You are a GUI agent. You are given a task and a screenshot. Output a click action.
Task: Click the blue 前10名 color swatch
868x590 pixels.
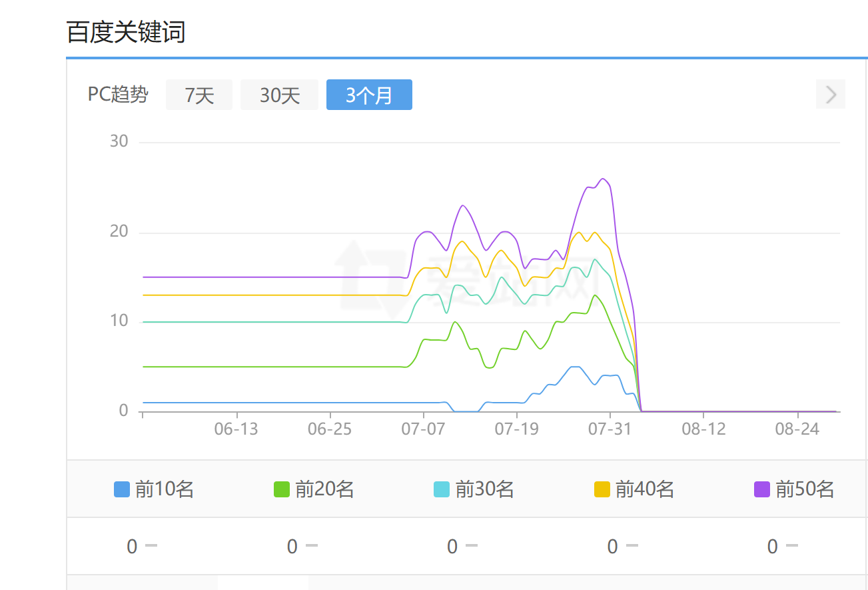[x=122, y=489]
